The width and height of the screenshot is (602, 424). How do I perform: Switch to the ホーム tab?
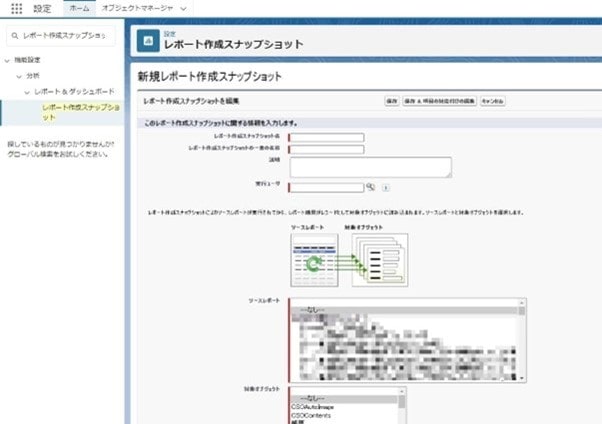tap(79, 8)
